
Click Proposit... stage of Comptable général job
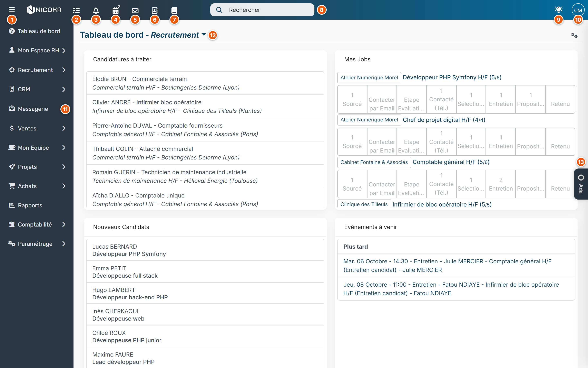(530, 184)
